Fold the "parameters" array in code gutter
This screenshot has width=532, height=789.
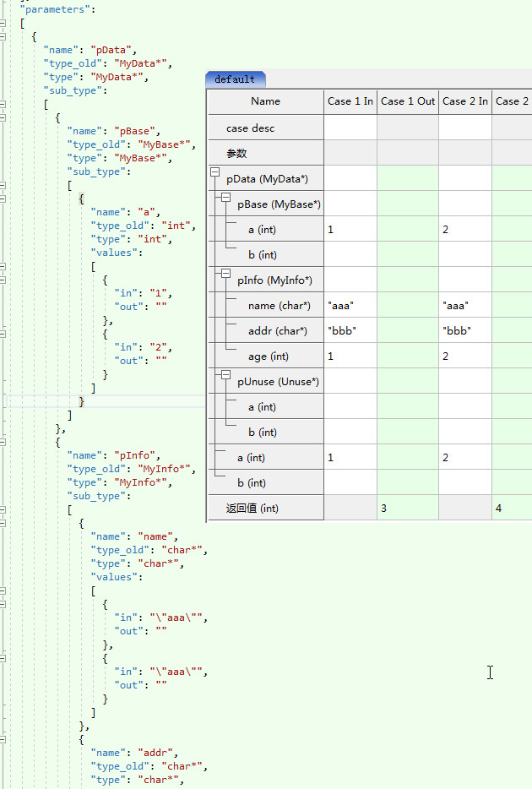pos(3,23)
